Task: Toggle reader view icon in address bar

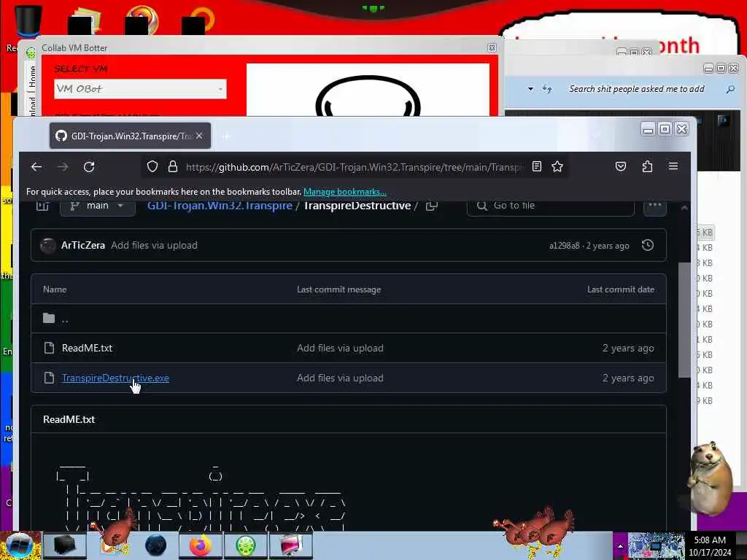Action: (537, 167)
